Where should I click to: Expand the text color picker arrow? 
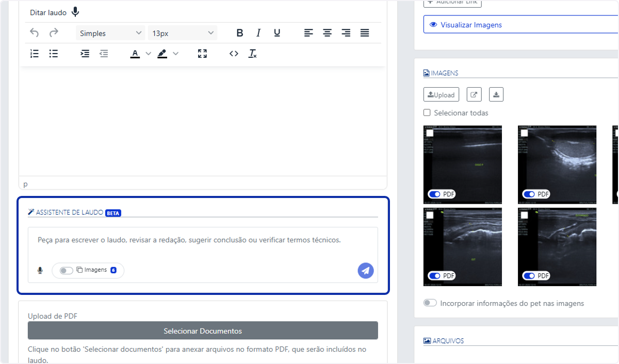(x=149, y=53)
